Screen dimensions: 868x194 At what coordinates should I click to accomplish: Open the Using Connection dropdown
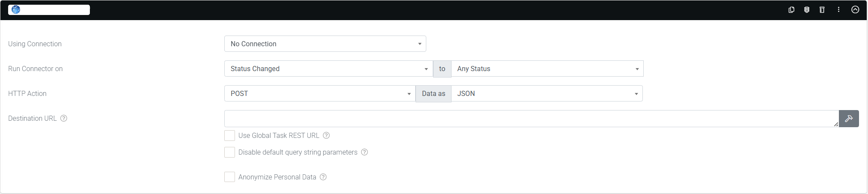tap(325, 44)
